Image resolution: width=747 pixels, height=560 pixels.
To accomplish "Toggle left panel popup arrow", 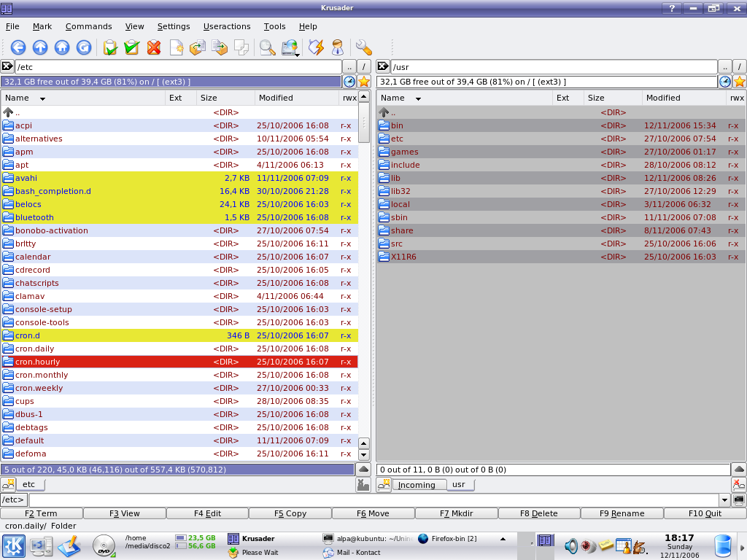I will (x=363, y=470).
